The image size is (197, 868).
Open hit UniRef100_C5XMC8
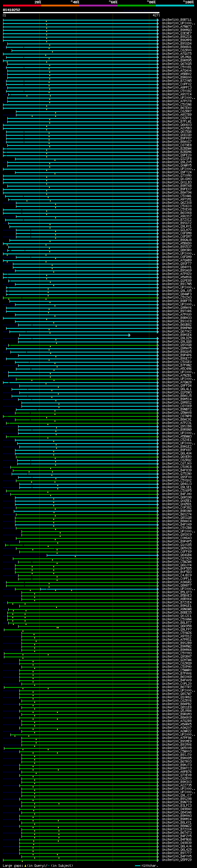[176, 467]
